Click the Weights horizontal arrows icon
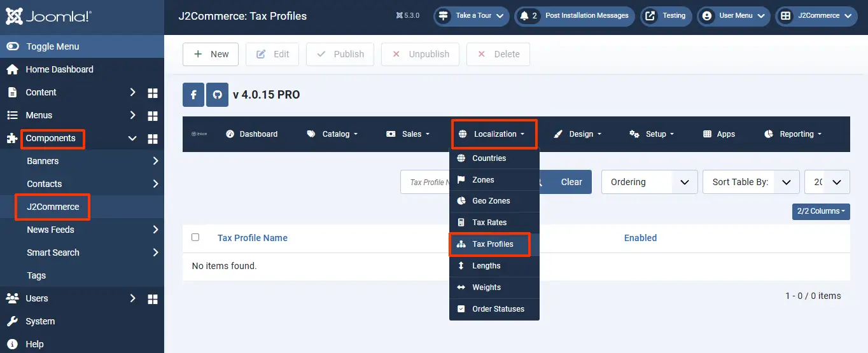Screen dimensions: 868x353 pos(461,287)
